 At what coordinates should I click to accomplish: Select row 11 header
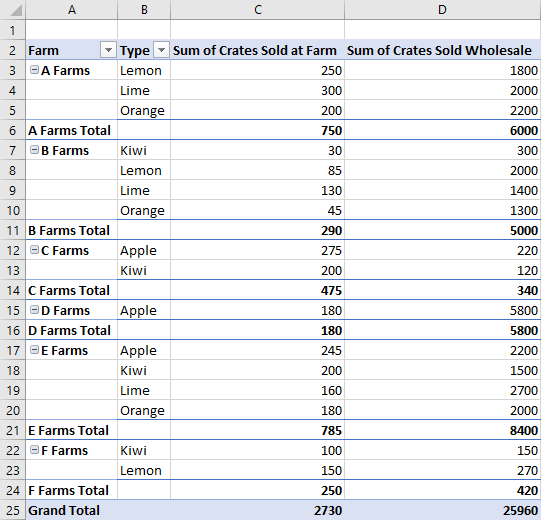13,230
